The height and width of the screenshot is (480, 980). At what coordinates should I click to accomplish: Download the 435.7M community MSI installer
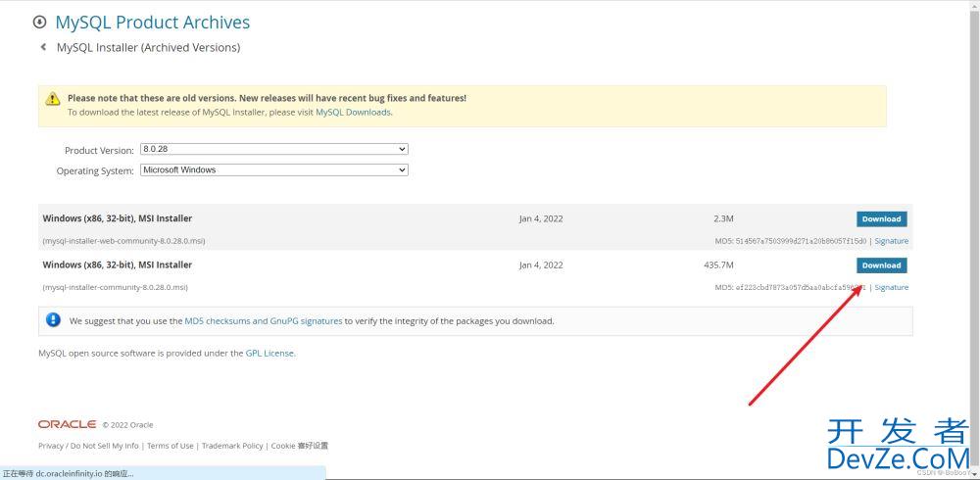(881, 265)
